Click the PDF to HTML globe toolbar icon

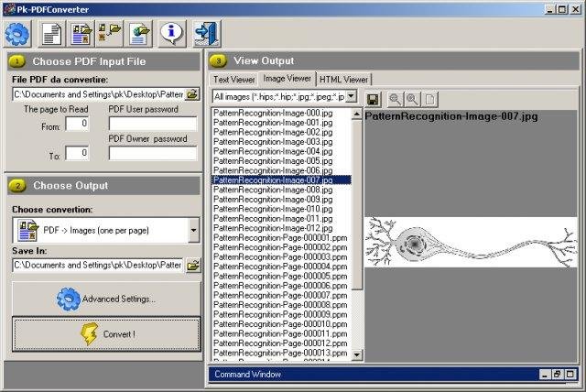coord(139,34)
